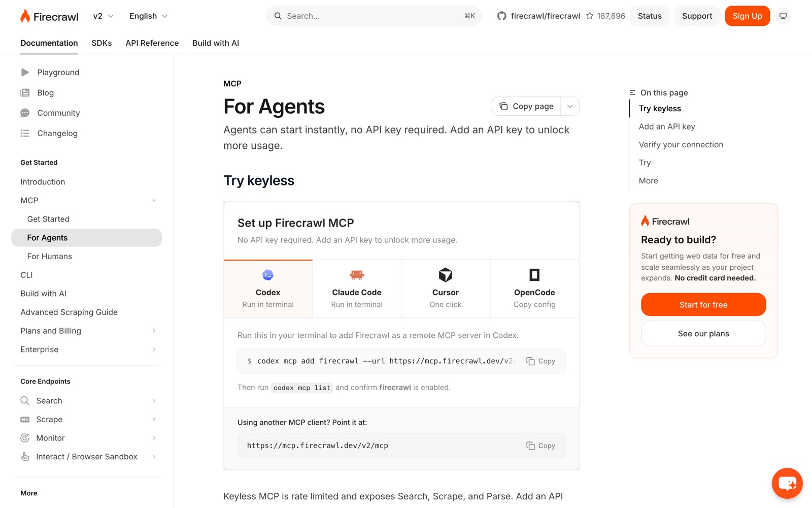The width and height of the screenshot is (812, 508).
Task: Click the Copy page button
Action: pyautogui.click(x=526, y=106)
